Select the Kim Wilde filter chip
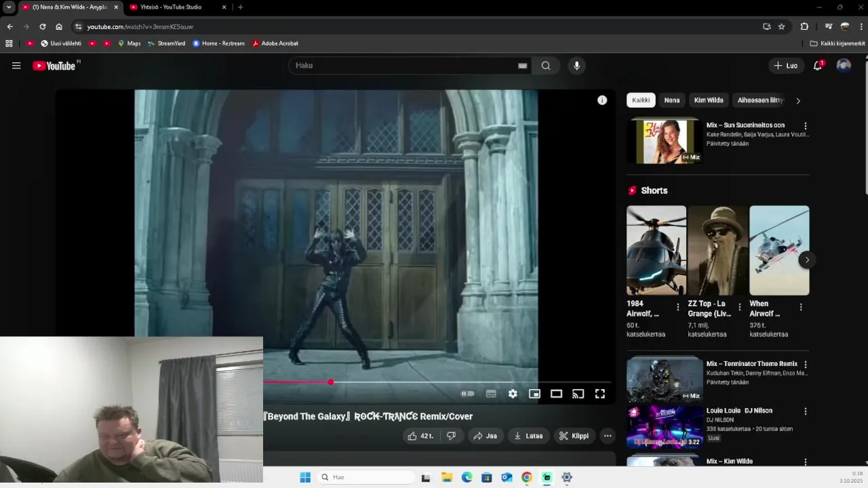Viewport: 868px width, 488px height. pos(709,100)
